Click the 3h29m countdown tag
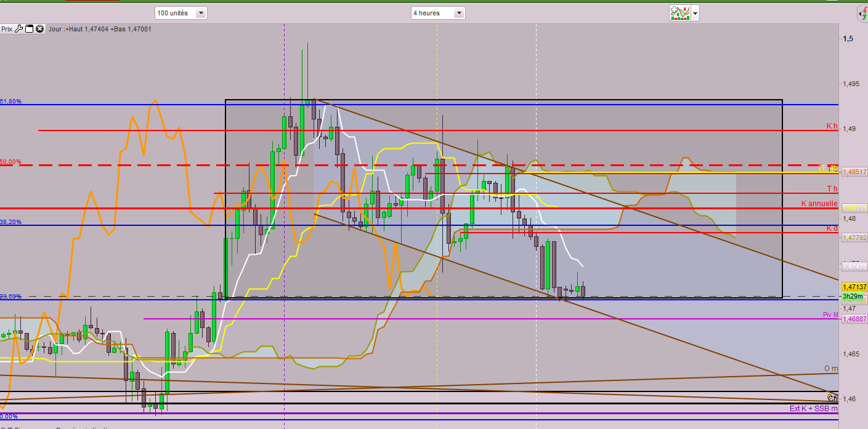868x429 pixels. 853,295
